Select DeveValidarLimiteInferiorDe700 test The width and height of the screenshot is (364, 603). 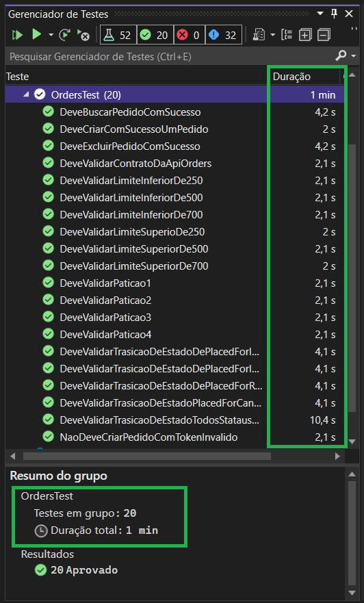pos(131,215)
